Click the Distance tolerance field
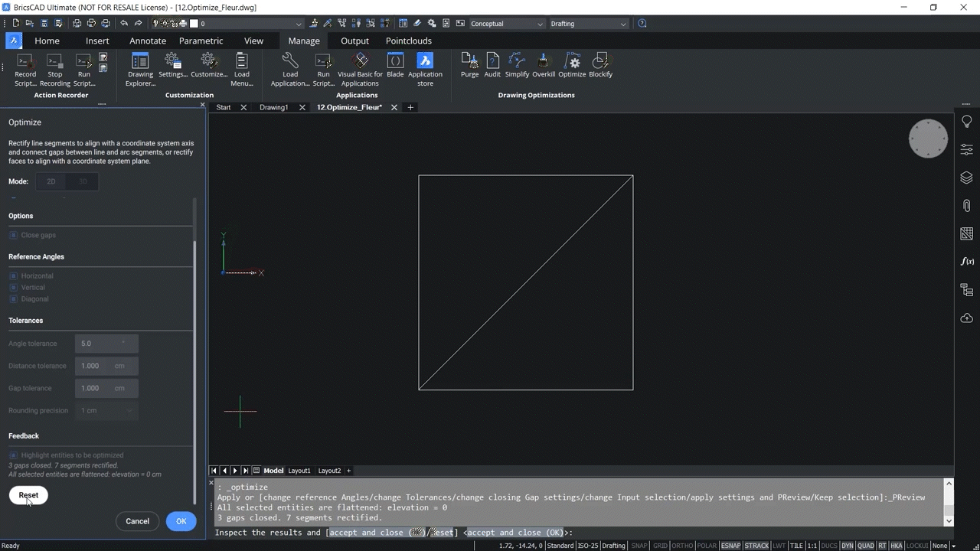 click(106, 366)
